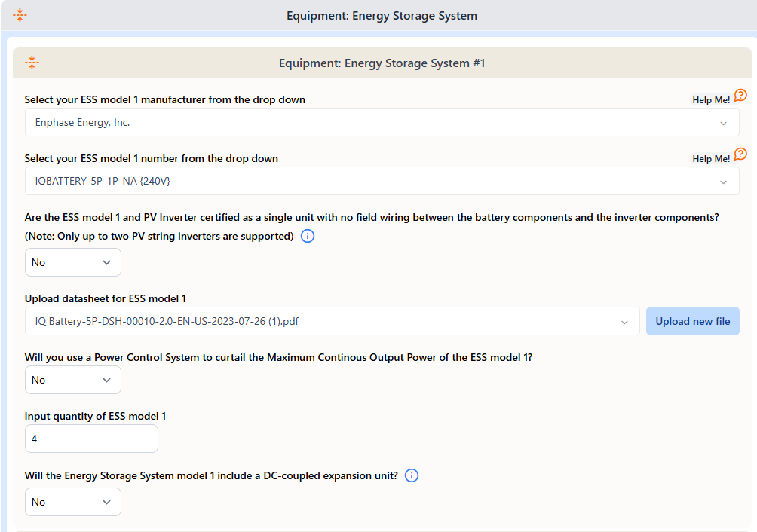This screenshot has width=757, height=532.
Task: Click 'Input quantity of ESS model 1' label
Action: point(95,416)
